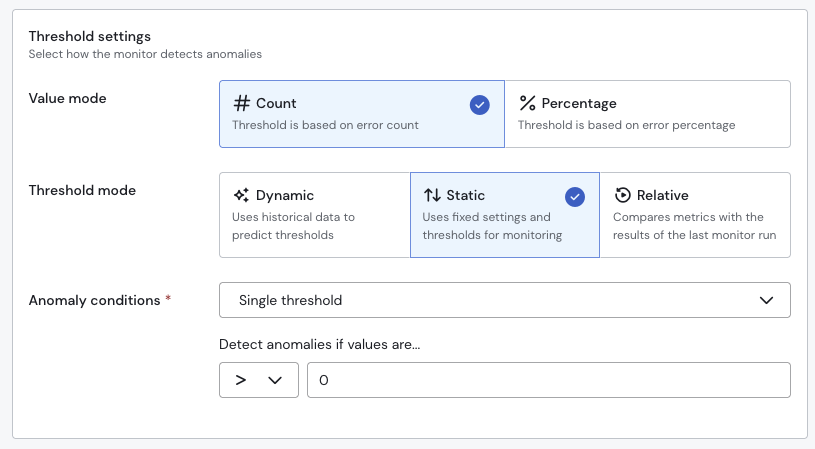The image size is (815, 449).
Task: Click the Static option description text
Action: click(x=492, y=226)
